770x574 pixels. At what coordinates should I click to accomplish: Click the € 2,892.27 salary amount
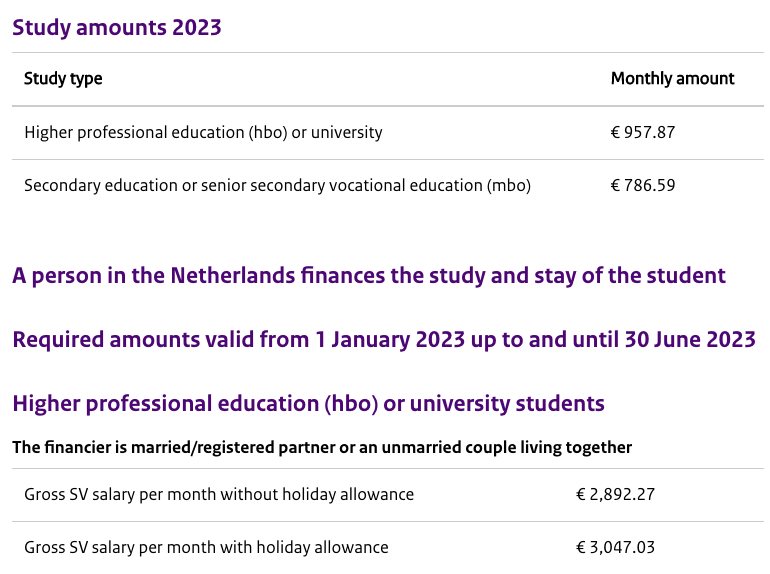point(615,494)
